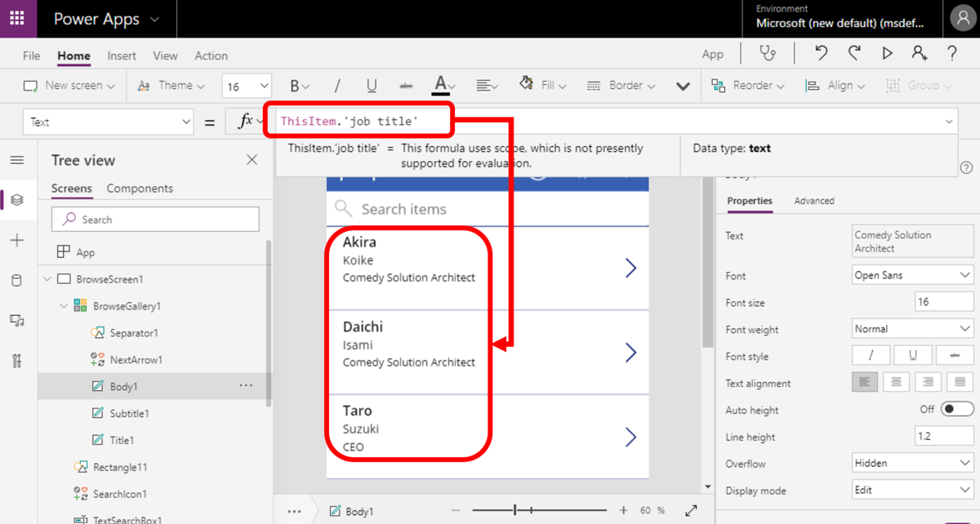Image resolution: width=980 pixels, height=524 pixels.
Task: Click Tree view Search field
Action: tap(155, 220)
